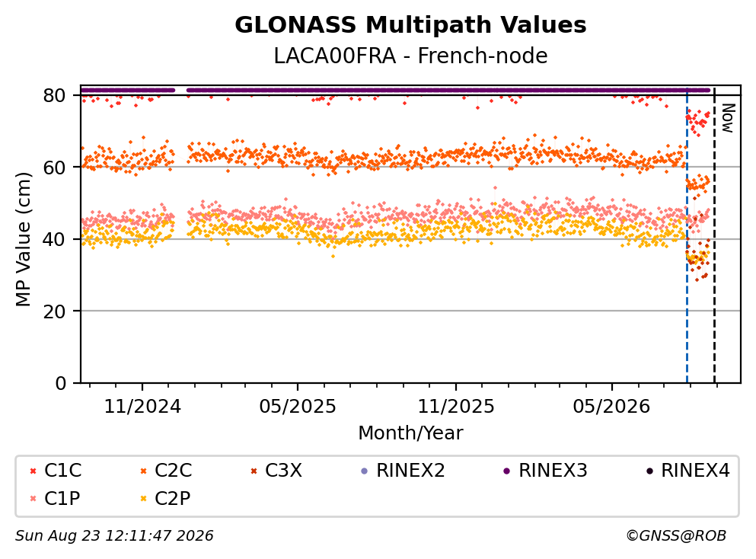Click the C1P pink legend marker
Screen dimensions: 756x559
point(33,499)
